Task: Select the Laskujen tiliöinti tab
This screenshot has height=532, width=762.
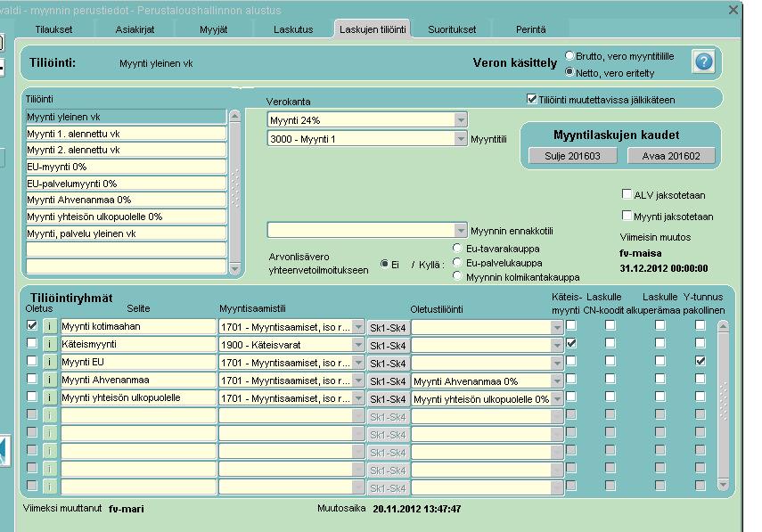Action: pos(373,29)
